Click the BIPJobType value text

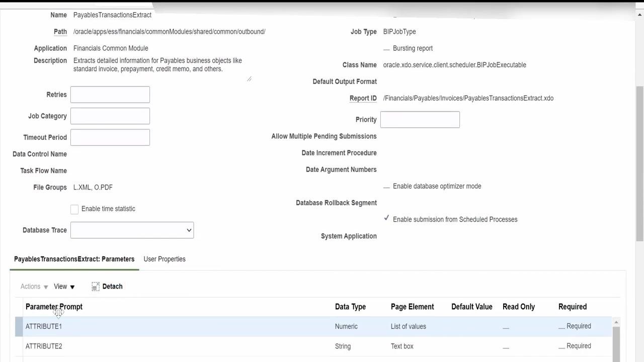[399, 32]
